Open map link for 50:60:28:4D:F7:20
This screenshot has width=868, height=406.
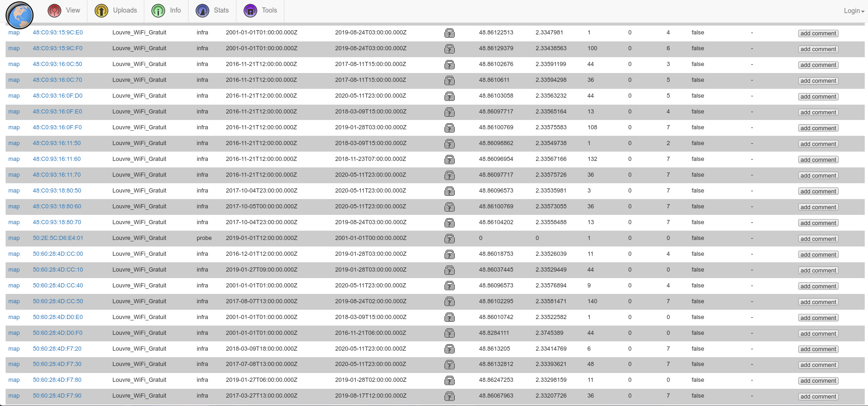(14, 349)
